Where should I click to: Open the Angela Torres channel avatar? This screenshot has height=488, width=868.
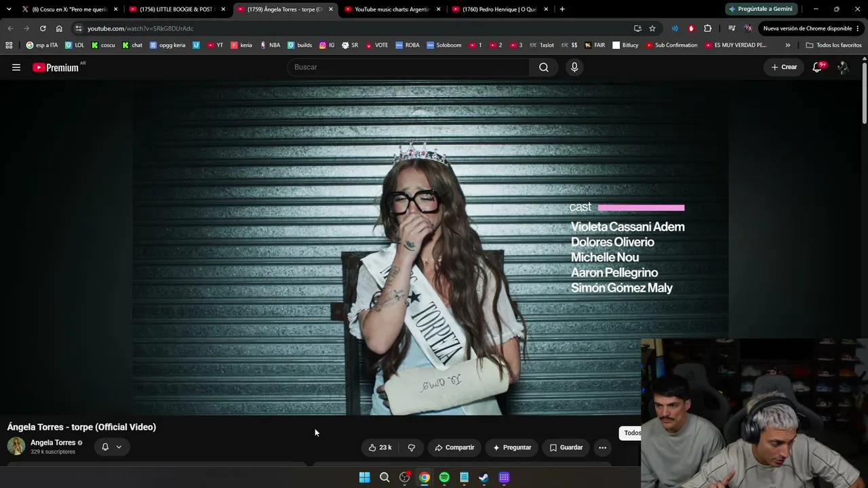point(16,446)
